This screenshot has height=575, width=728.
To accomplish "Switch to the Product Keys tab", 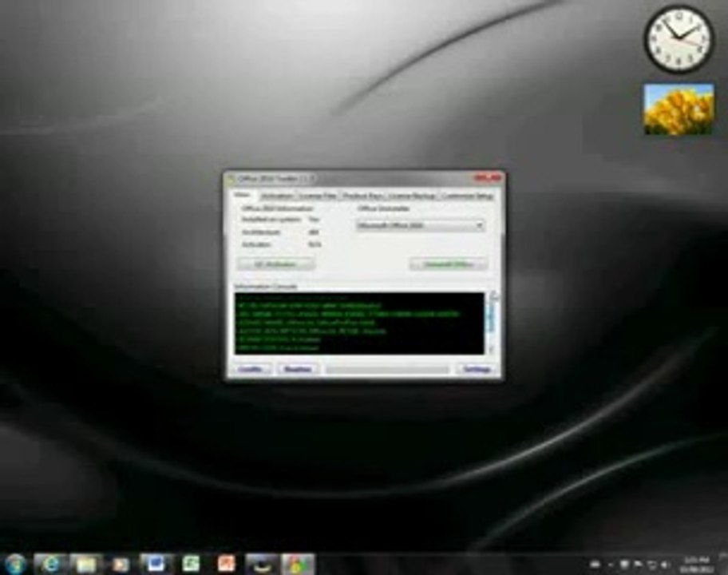I will point(362,196).
